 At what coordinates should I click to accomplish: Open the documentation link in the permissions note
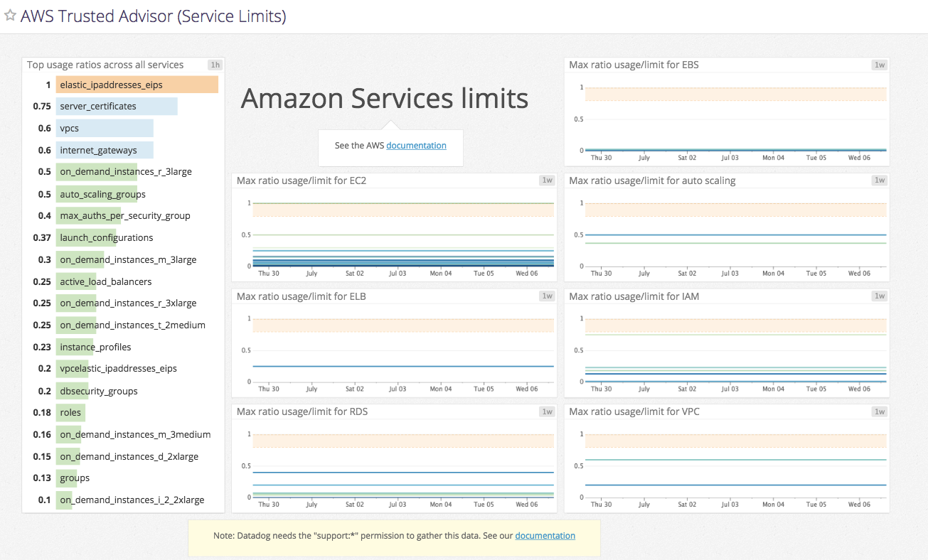point(545,535)
